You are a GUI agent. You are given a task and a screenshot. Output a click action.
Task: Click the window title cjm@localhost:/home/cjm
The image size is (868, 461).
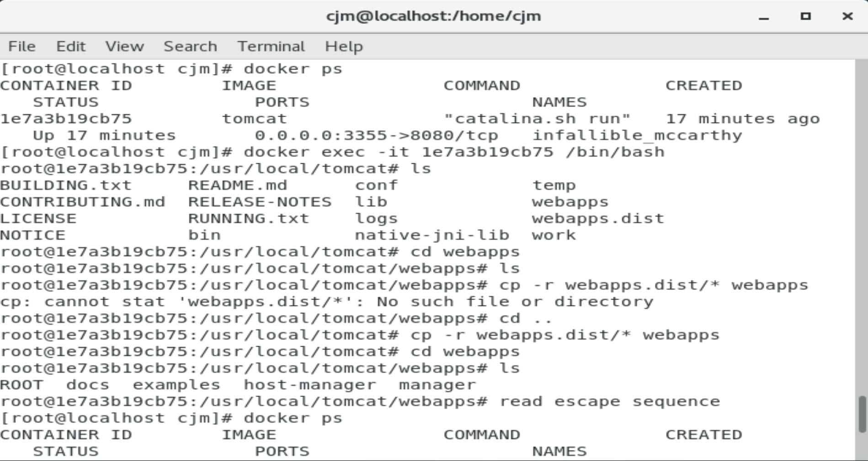(433, 16)
